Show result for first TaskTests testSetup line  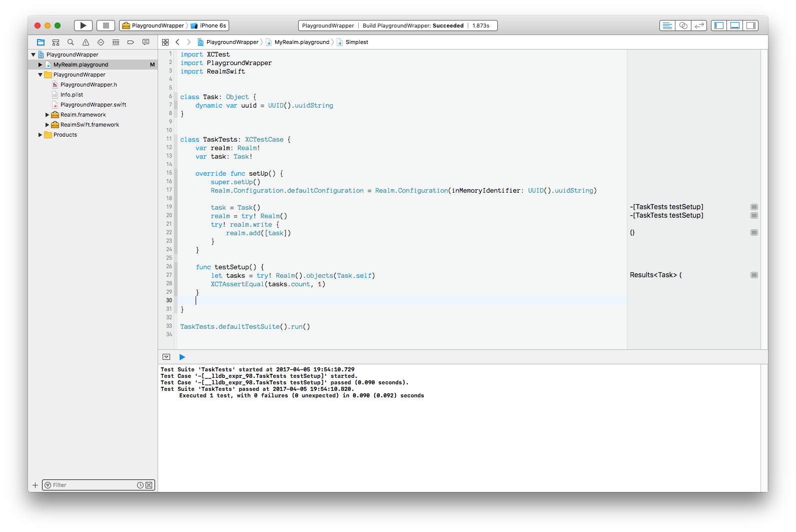click(x=754, y=207)
